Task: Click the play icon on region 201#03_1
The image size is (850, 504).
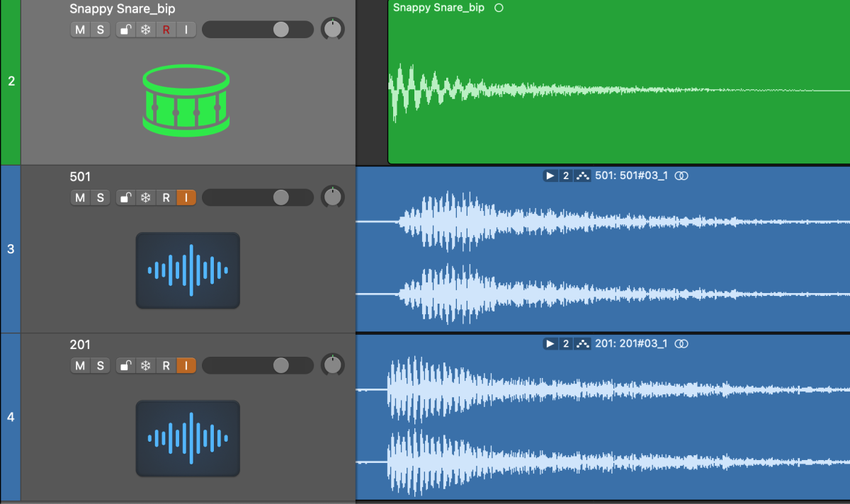Action: coord(550,343)
